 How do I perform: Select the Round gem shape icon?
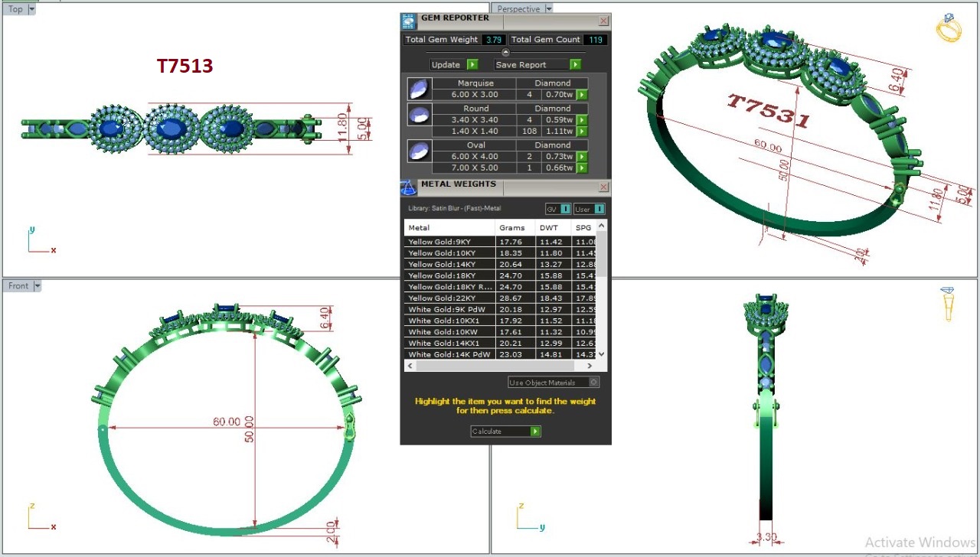418,115
